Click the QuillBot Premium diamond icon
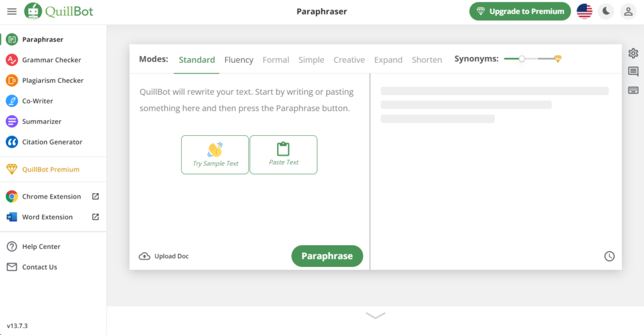Image resolution: width=644 pixels, height=335 pixels. (x=12, y=169)
